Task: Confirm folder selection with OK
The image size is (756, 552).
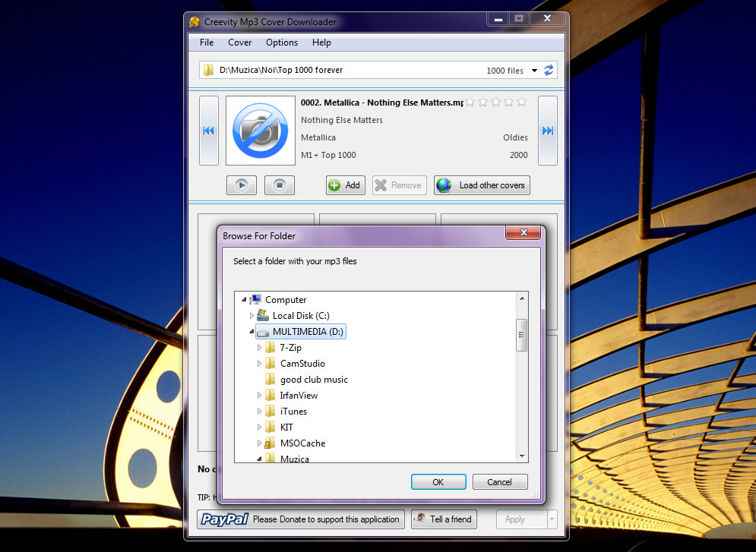Action: tap(438, 482)
